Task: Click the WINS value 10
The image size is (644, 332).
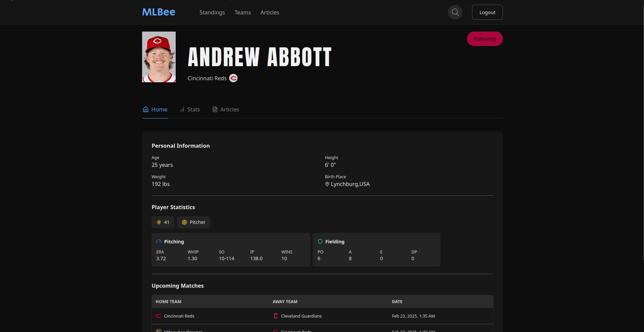Action: 284,258
